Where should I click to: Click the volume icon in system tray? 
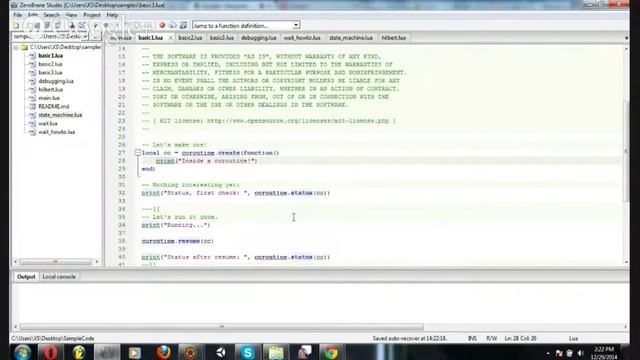tap(580, 353)
